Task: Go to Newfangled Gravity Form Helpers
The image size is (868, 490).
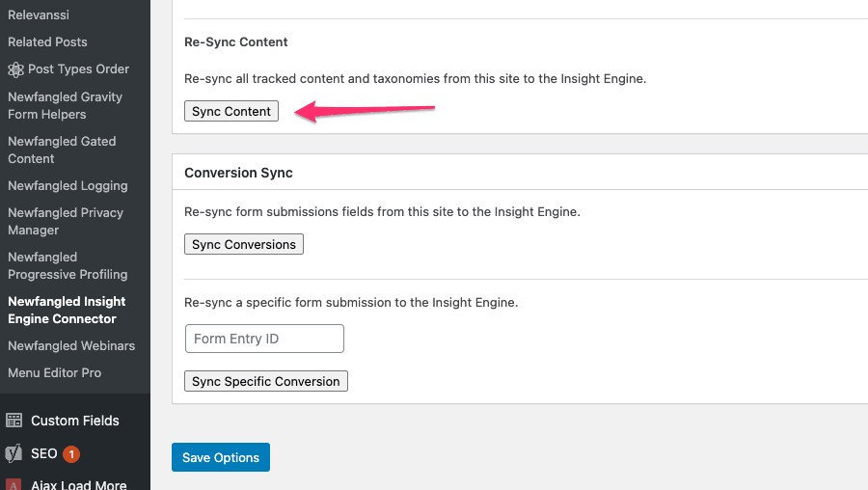Action: (x=65, y=105)
